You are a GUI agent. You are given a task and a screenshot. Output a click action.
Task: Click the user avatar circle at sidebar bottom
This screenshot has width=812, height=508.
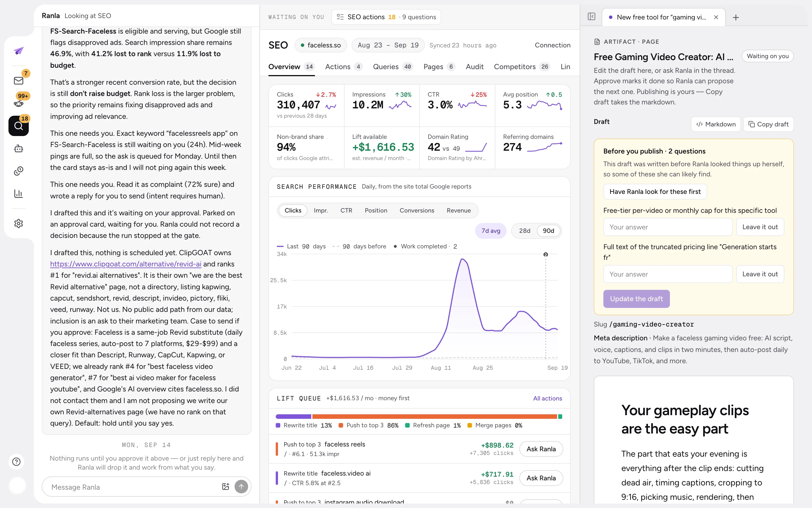pyautogui.click(x=17, y=485)
